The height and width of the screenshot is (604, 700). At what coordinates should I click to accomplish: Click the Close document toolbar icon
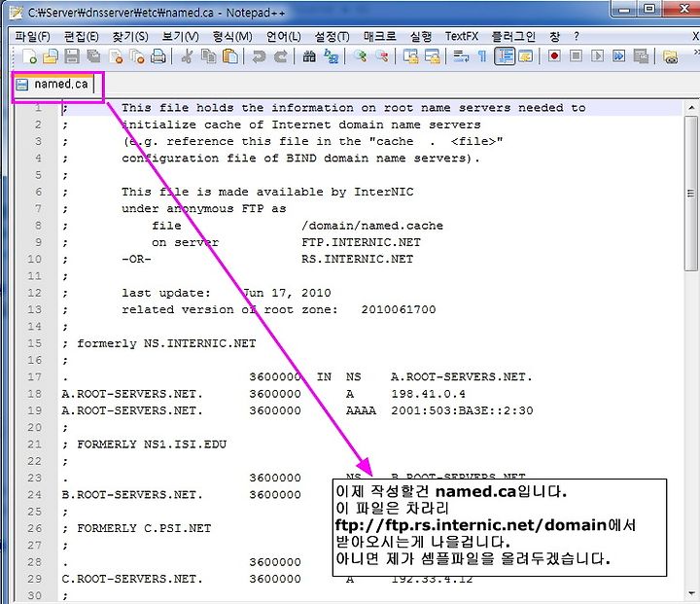point(116,56)
